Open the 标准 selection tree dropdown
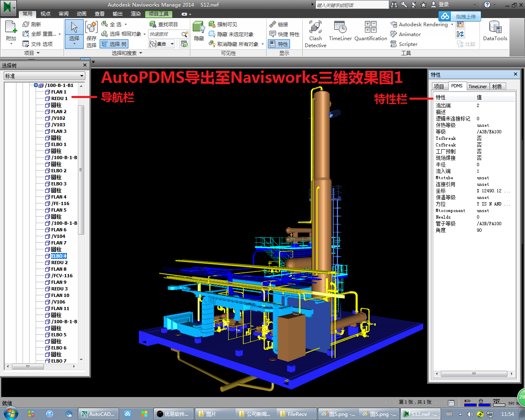 44,76
